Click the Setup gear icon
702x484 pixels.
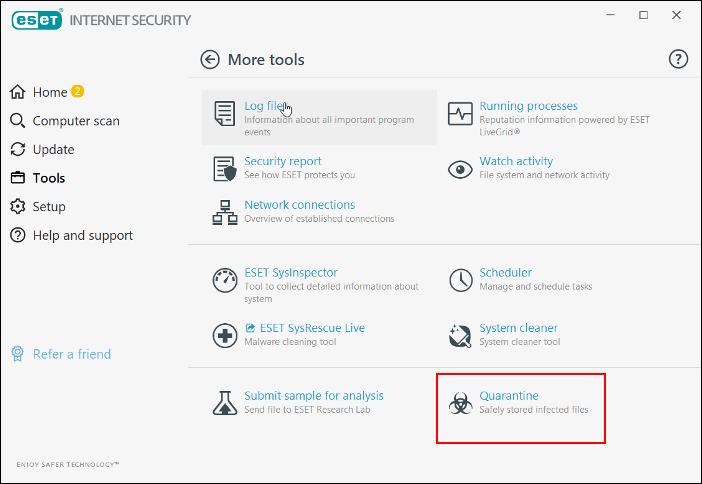coord(17,206)
